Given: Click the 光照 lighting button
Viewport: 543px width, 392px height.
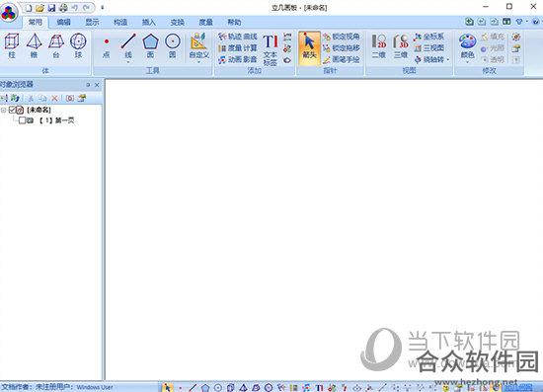Looking at the screenshot, I should pos(493,47).
